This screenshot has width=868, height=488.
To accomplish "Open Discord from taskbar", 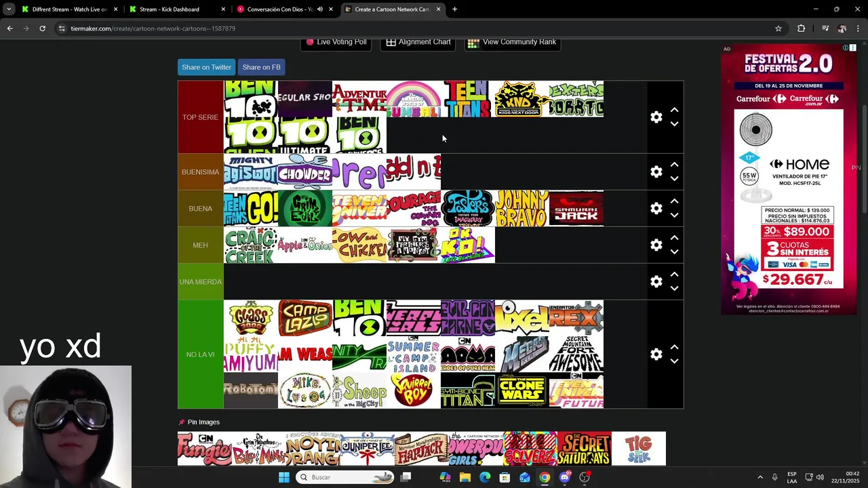I will tap(565, 477).
